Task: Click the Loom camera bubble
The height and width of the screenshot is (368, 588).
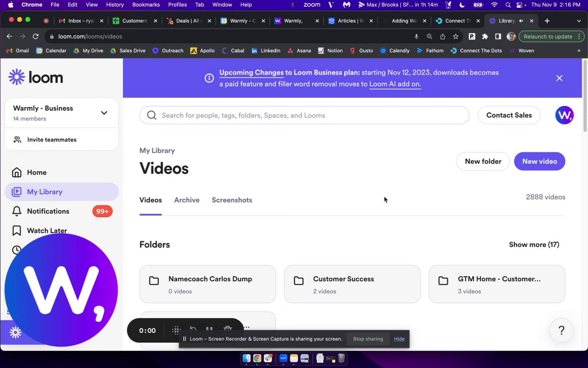Action: tap(61, 290)
